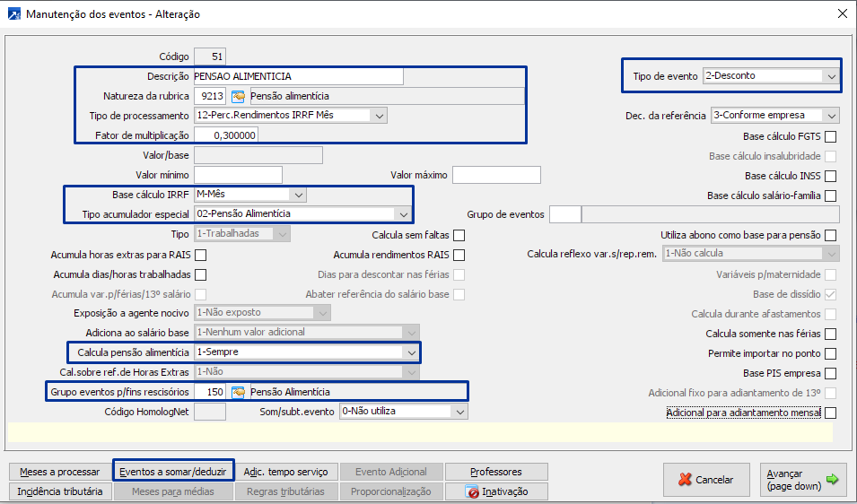Click Inativação button
The width and height of the screenshot is (857, 504).
(x=496, y=491)
